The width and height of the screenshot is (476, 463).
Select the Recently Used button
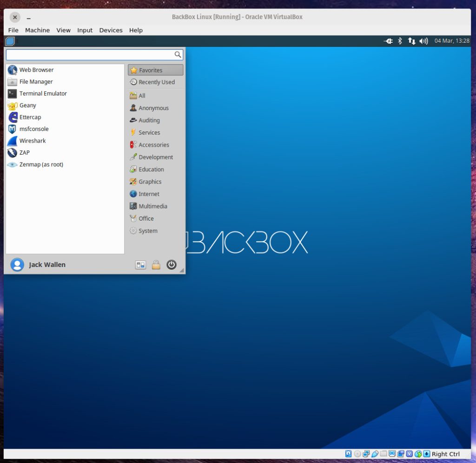tap(156, 82)
